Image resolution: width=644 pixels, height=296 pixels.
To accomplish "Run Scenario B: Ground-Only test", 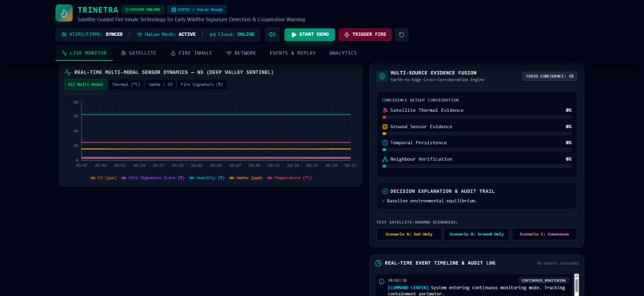I will 476,234.
